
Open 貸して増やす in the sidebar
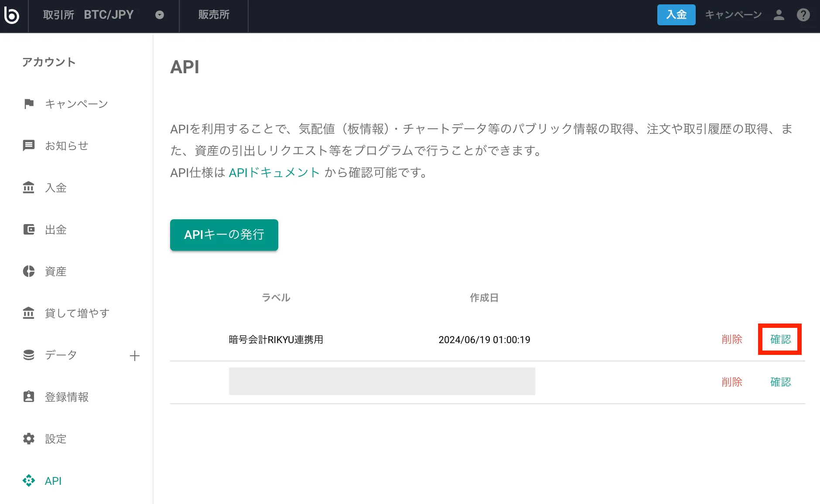point(77,313)
